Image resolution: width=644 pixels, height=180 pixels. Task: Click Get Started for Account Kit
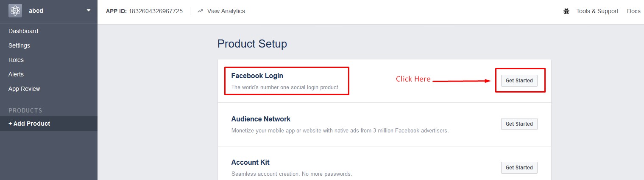519,168
